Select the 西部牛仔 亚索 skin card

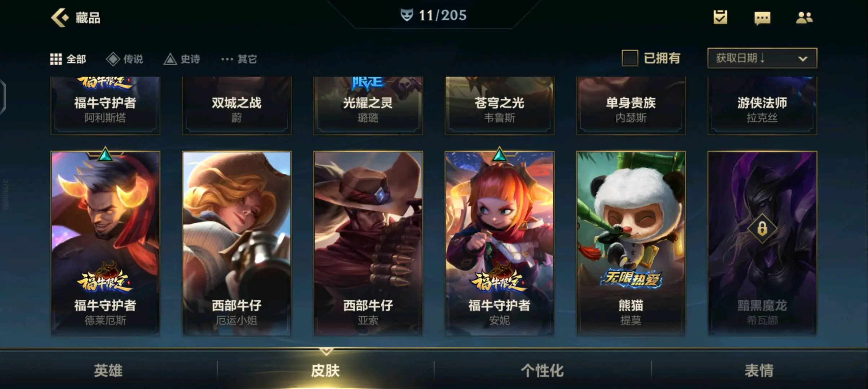pyautogui.click(x=368, y=243)
